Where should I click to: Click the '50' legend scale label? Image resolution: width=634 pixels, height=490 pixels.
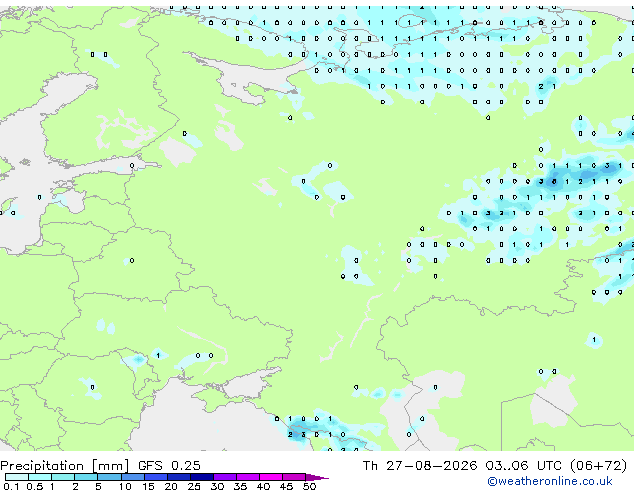coord(309,486)
